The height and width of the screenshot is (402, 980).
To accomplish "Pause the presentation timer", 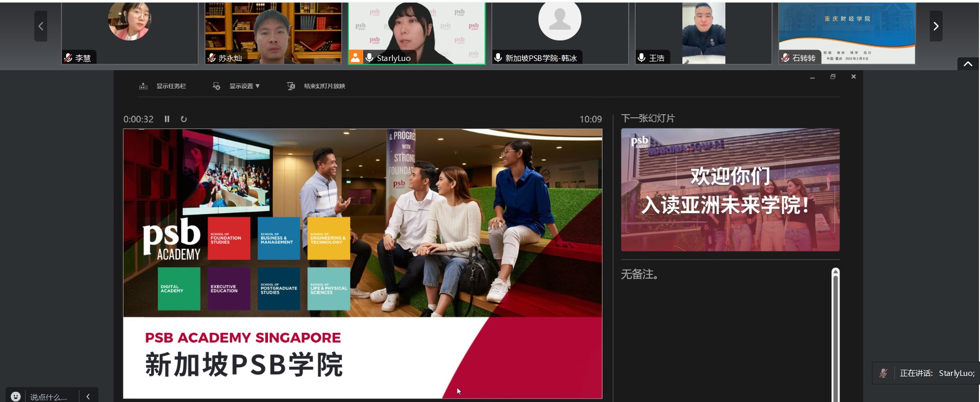I will (167, 119).
